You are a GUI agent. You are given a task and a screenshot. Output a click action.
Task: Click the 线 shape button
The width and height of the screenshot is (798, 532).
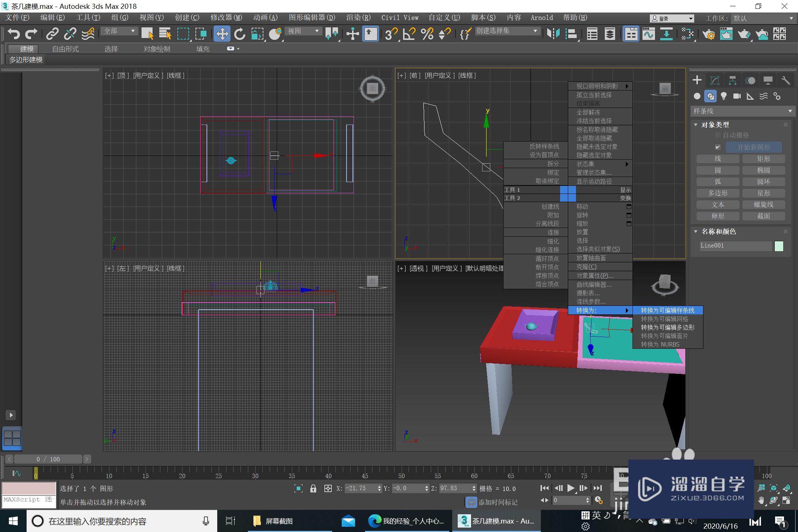(717, 159)
